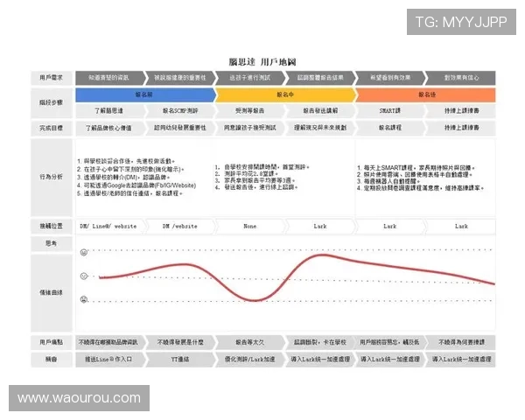Click the 推送Line@作入口 opportunity cell

click(x=109, y=359)
